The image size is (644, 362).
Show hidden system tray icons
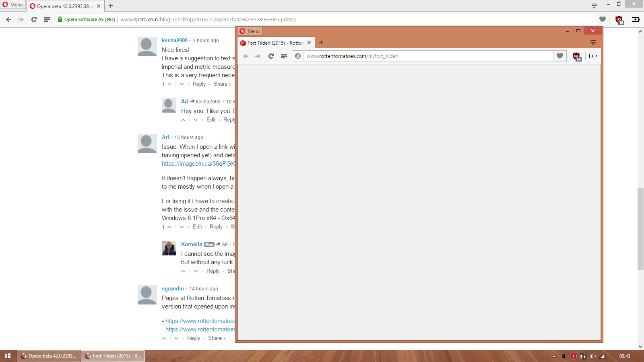coord(554,356)
